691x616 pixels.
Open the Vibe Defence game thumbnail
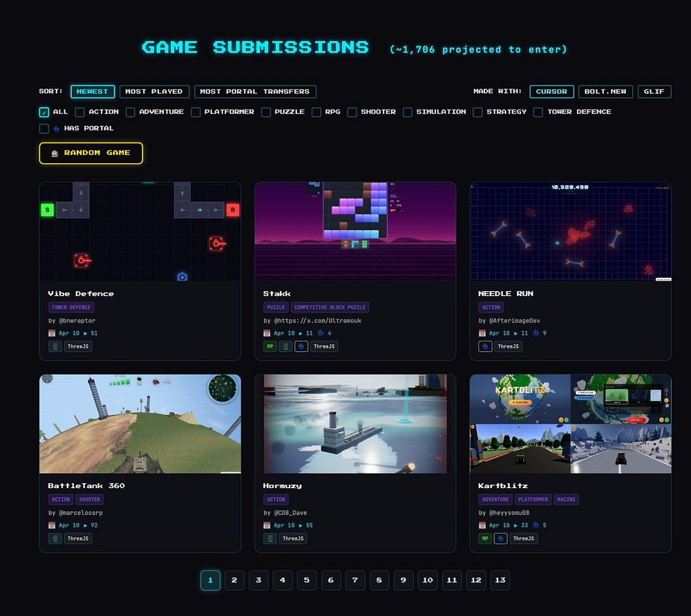140,232
